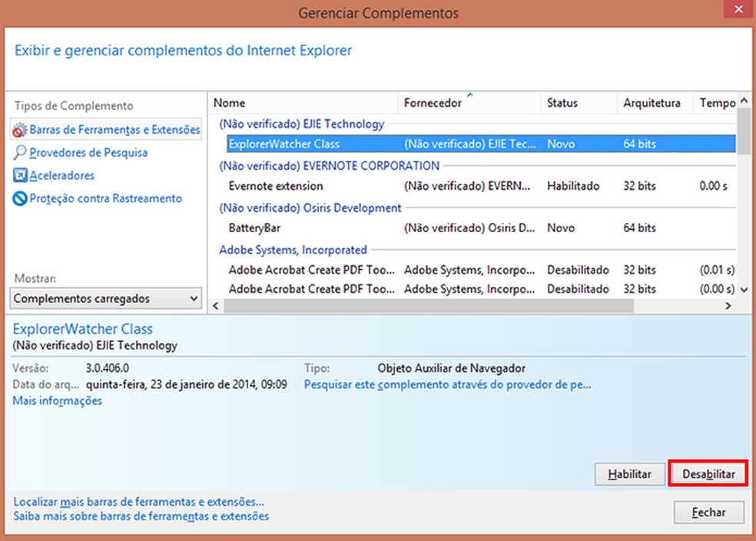
Task: Click the Osiris Development group header
Action: 310,207
